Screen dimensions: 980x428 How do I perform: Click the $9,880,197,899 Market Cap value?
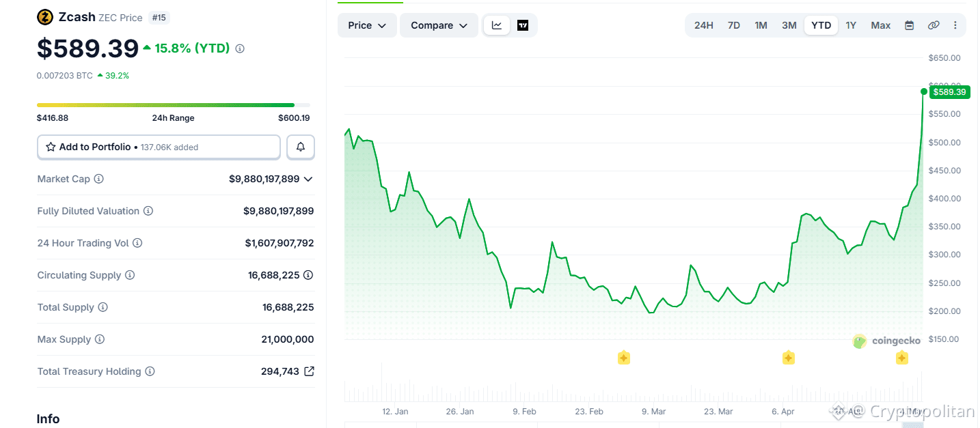[x=264, y=179]
